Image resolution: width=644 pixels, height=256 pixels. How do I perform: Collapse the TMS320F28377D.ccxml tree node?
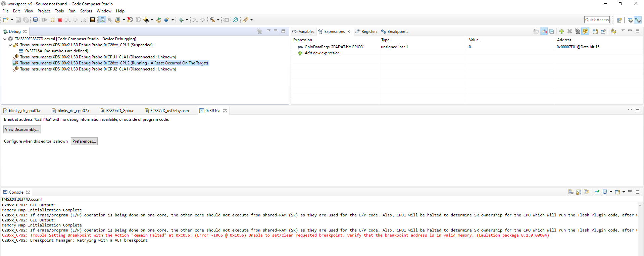[5, 39]
